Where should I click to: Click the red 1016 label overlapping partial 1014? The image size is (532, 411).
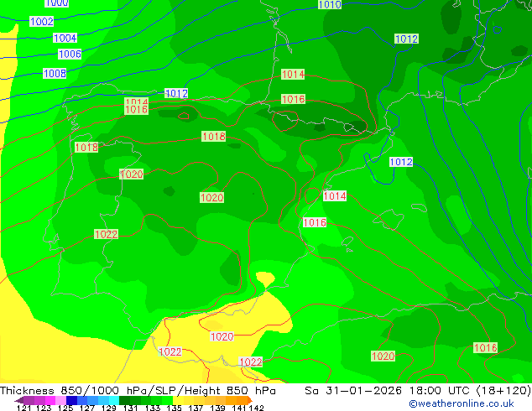137,109
